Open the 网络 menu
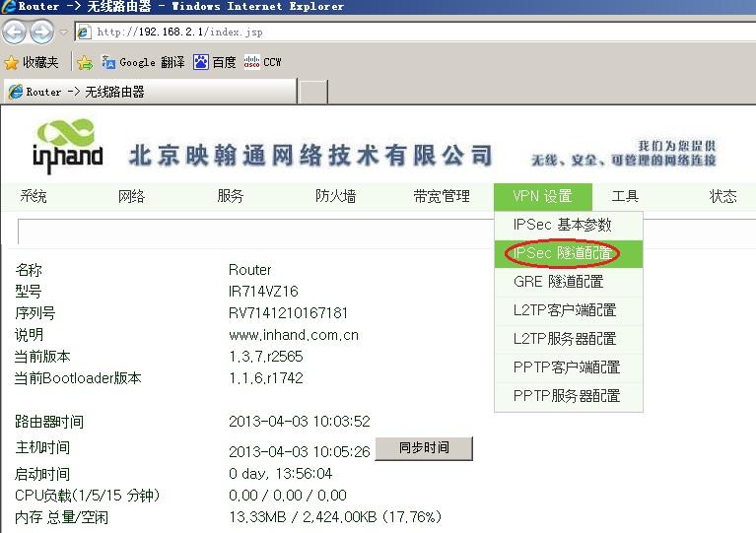This screenshot has width=756, height=533. (132, 196)
